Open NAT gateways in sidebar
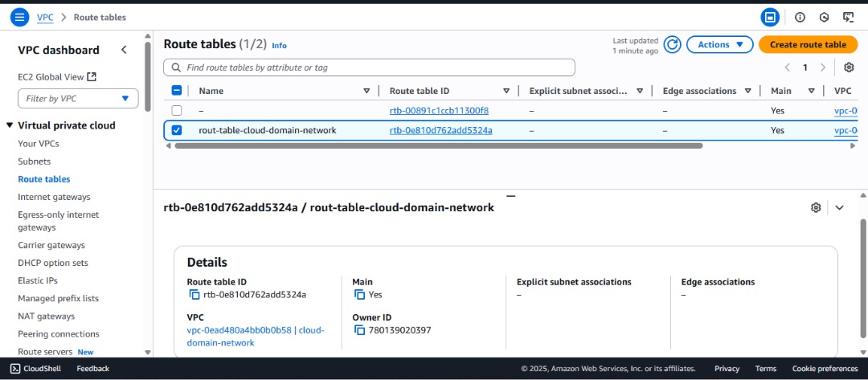The image size is (868, 380). click(x=47, y=317)
